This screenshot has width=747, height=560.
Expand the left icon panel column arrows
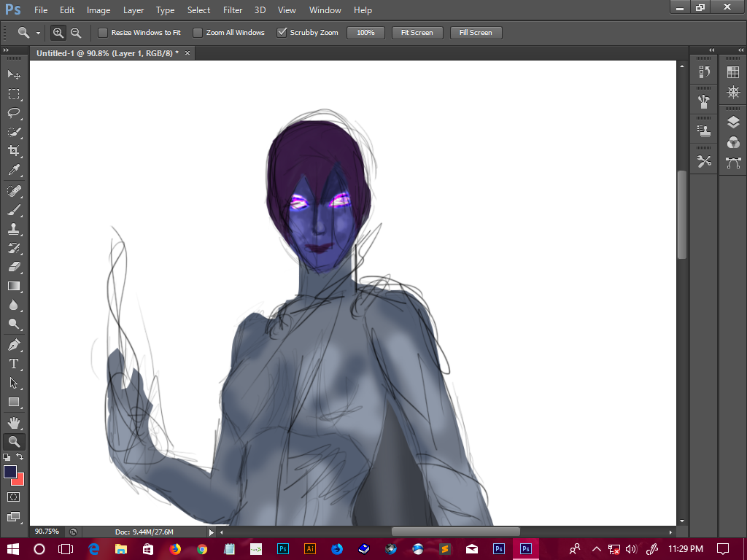click(x=711, y=50)
